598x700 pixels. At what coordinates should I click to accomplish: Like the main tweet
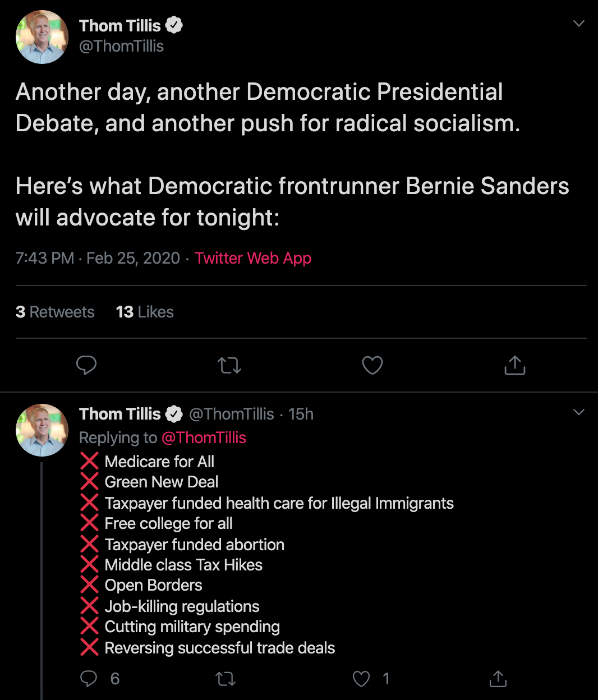(x=372, y=365)
